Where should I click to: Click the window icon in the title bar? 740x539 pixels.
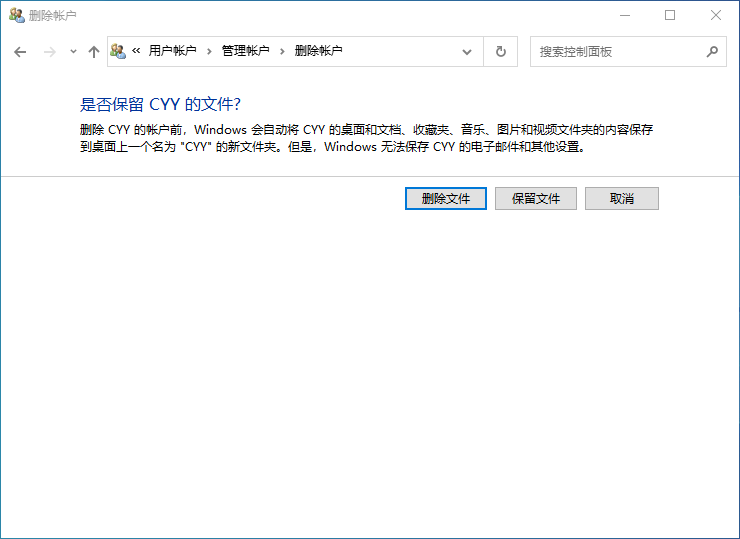coord(16,15)
